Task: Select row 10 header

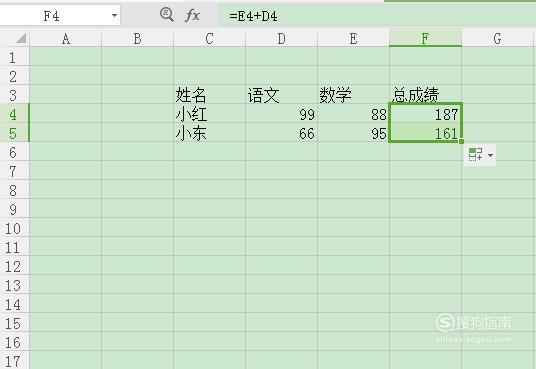Action: 14,228
